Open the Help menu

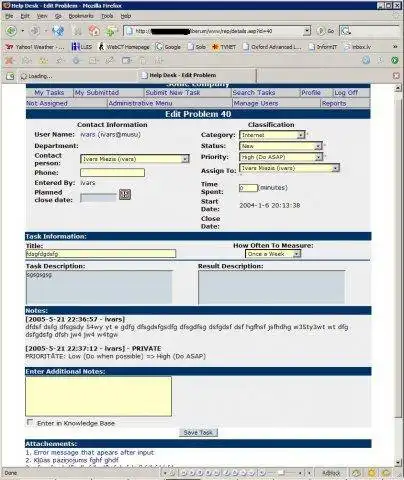click(x=125, y=16)
